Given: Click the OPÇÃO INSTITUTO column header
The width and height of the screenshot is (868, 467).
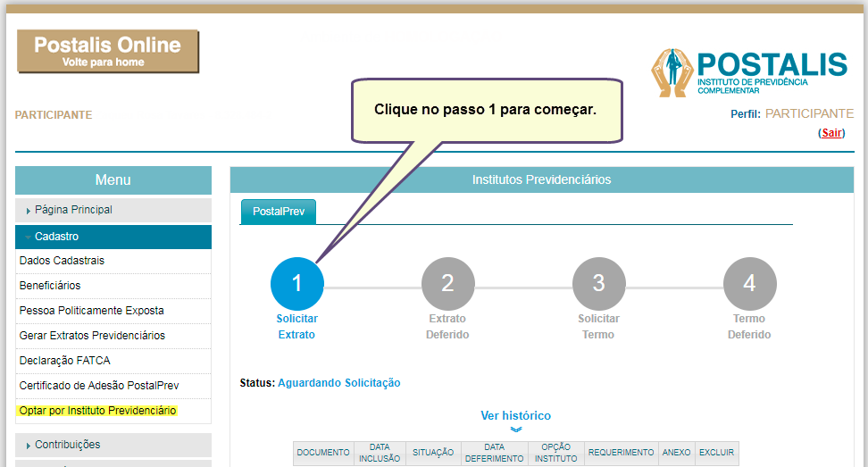Looking at the screenshot, I should [x=555, y=453].
